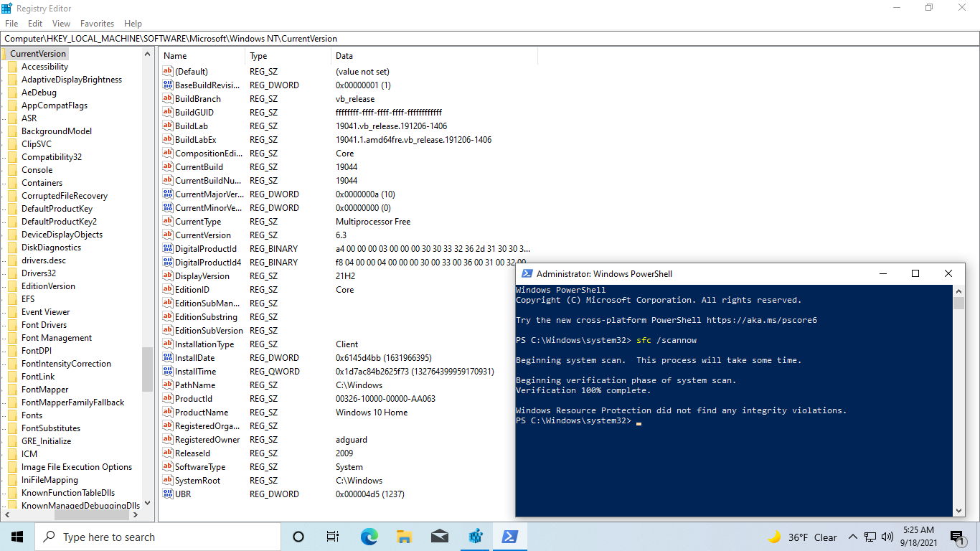Open File Explorer from the taskbar

point(404,537)
